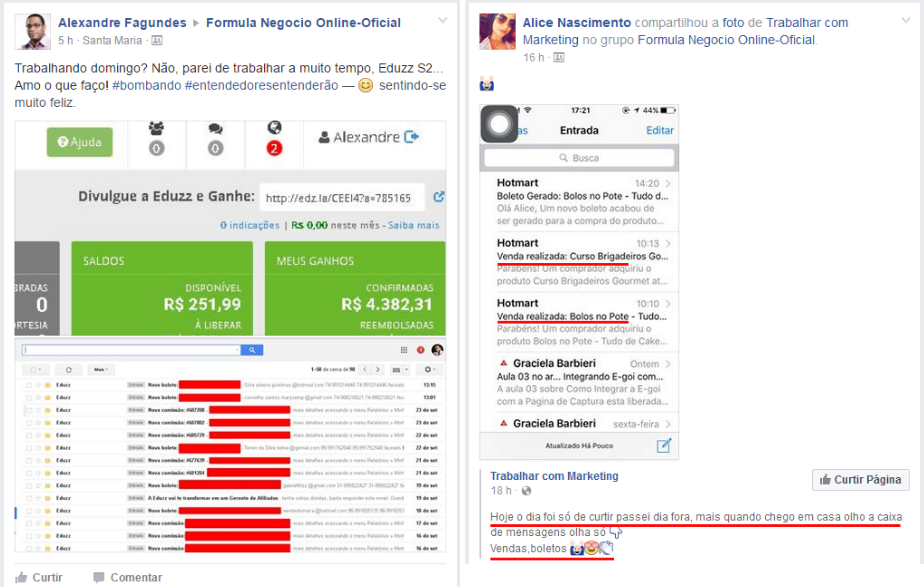Click Alice Nascimento's profile picture
Screen dimensions: 924x587
(x=497, y=32)
